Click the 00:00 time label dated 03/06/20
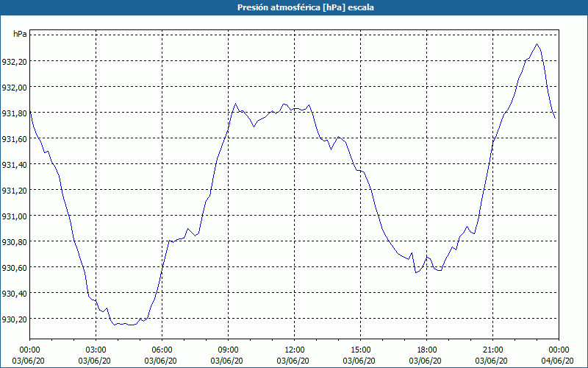588x368 pixels. [29, 350]
